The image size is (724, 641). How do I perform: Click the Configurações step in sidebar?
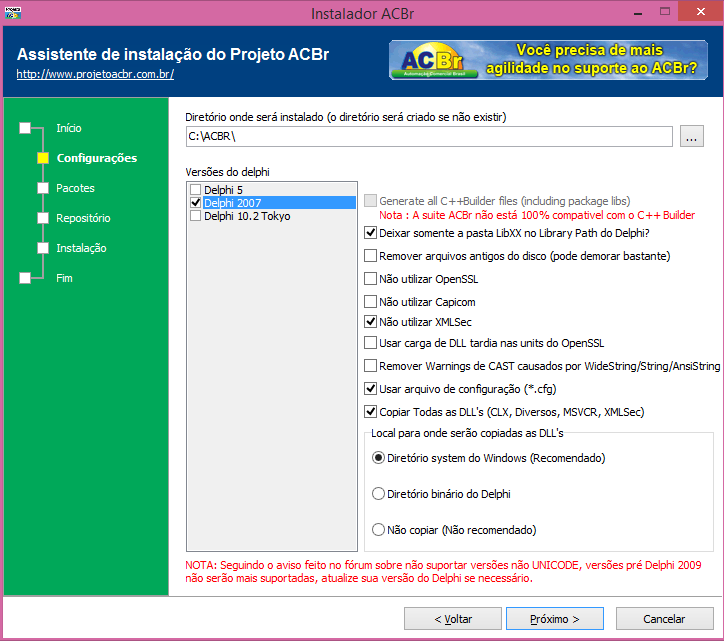pyautogui.click(x=97, y=158)
